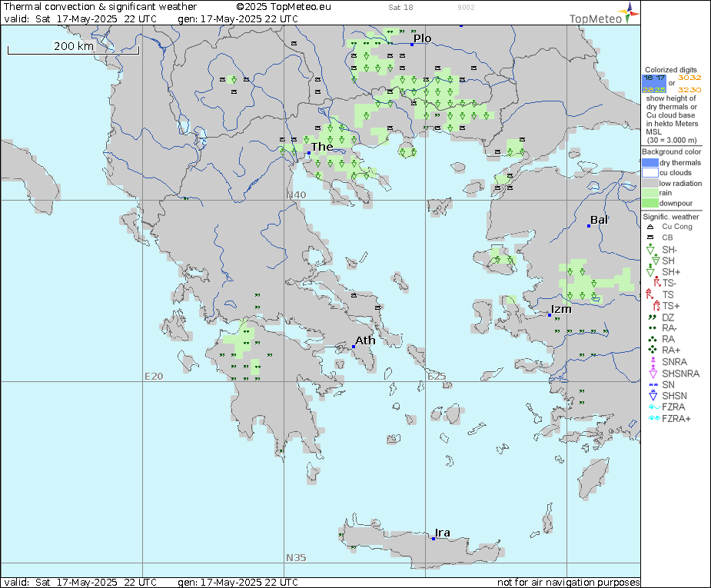Click the SH- light shower symbol
The width and height of the screenshot is (711, 588).
click(651, 249)
